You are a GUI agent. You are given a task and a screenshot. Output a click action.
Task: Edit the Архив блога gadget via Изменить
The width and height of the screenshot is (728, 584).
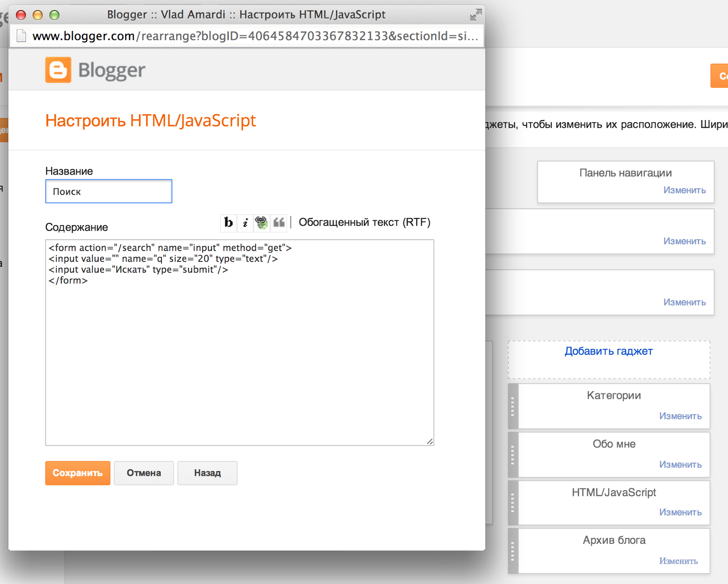[678, 561]
